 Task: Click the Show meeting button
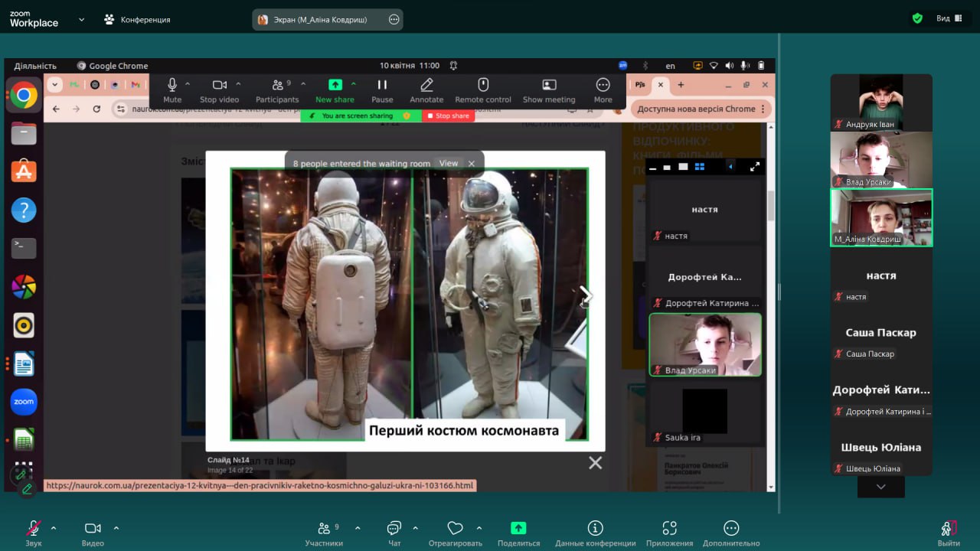(549, 90)
